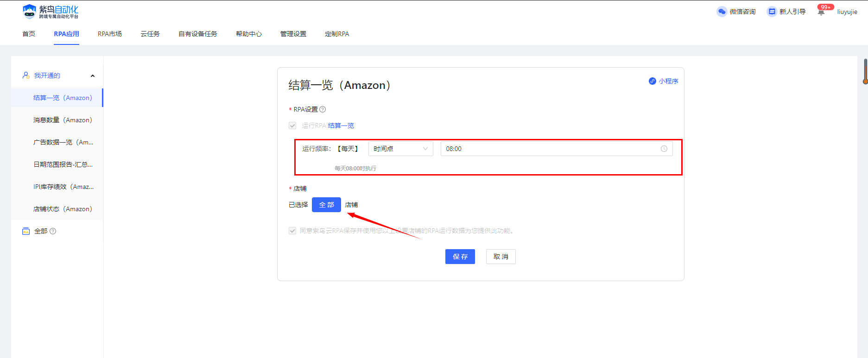
Task: Open 定制RPA tab
Action: (x=337, y=34)
